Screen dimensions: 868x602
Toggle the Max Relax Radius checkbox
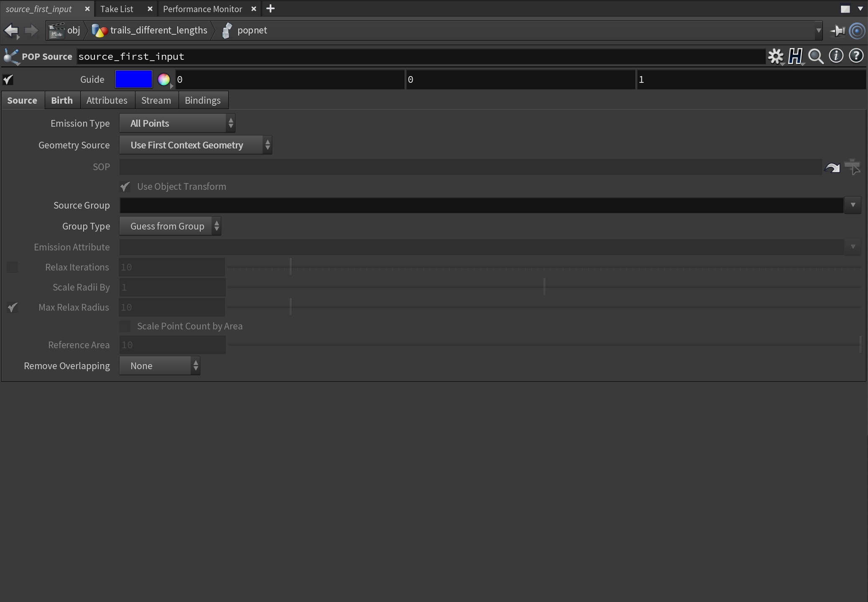[13, 308]
